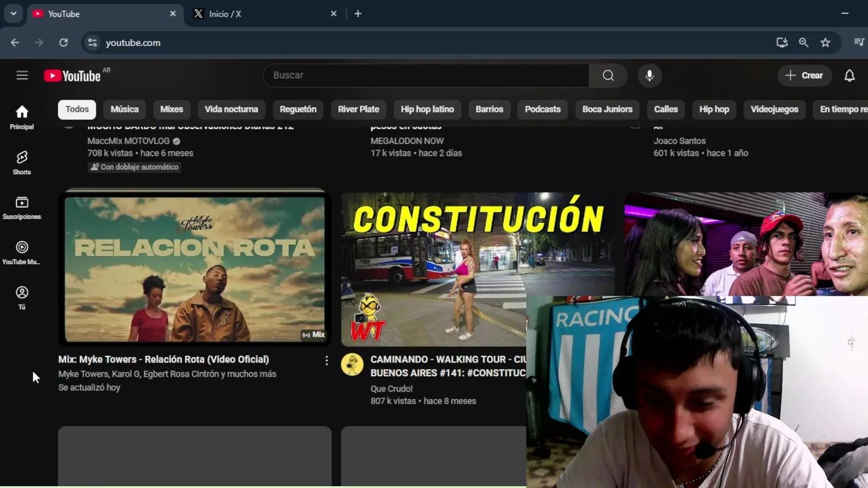Filter by Videojuegos chip

tap(774, 109)
